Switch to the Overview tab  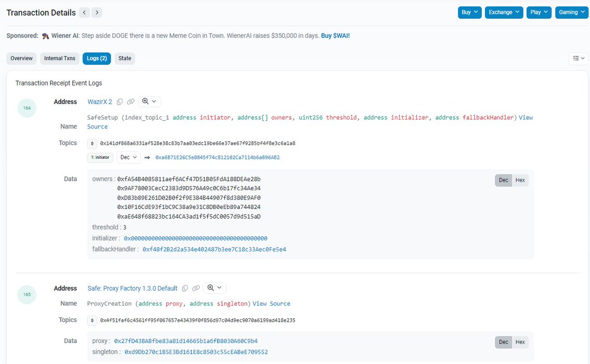click(21, 58)
